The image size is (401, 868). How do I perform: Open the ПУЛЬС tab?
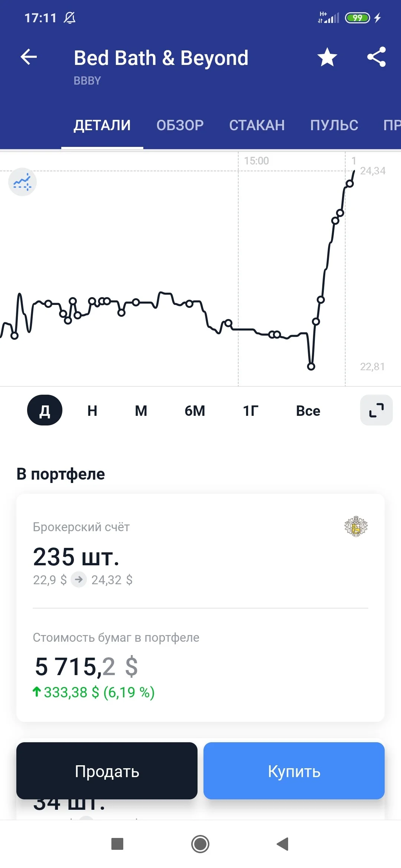334,125
